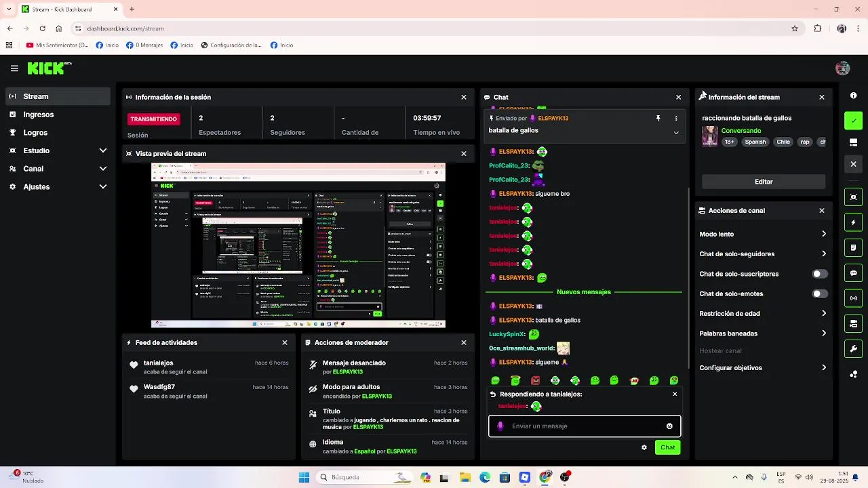868x488 pixels.
Task: Close the Acciones de moderador panel
Action: pyautogui.click(x=464, y=342)
